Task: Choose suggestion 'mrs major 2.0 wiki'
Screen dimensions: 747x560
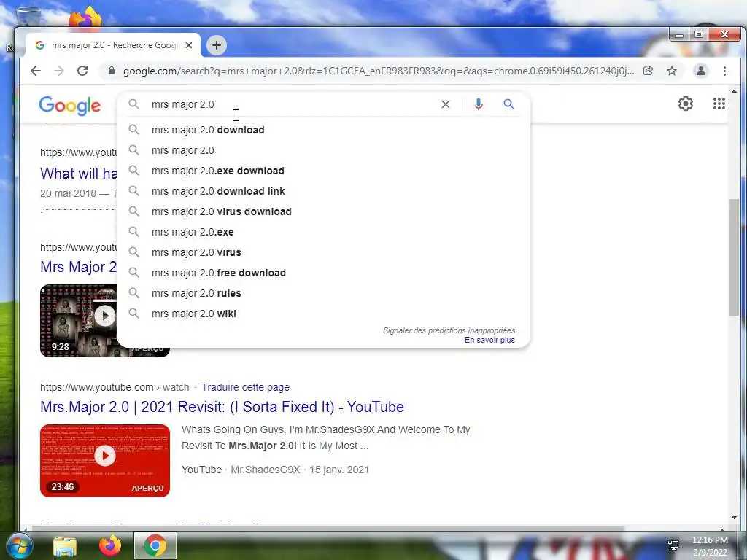Action: (x=323, y=314)
